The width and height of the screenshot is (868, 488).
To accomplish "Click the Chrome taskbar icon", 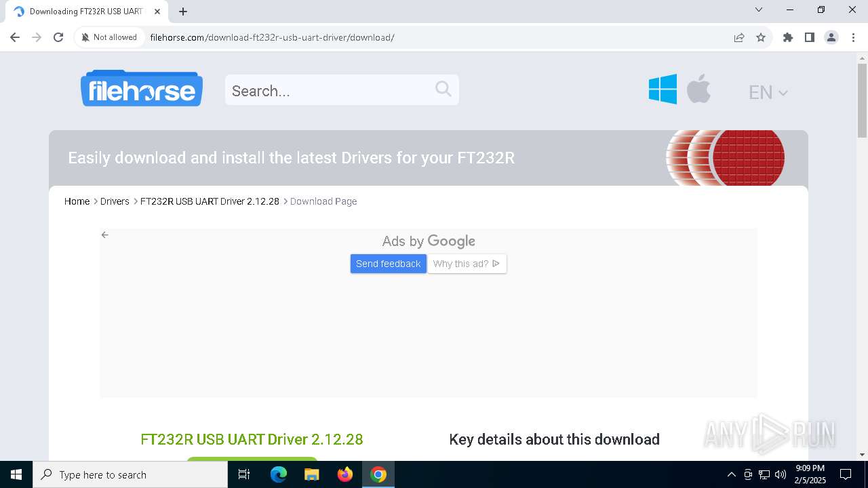I will pos(378,474).
